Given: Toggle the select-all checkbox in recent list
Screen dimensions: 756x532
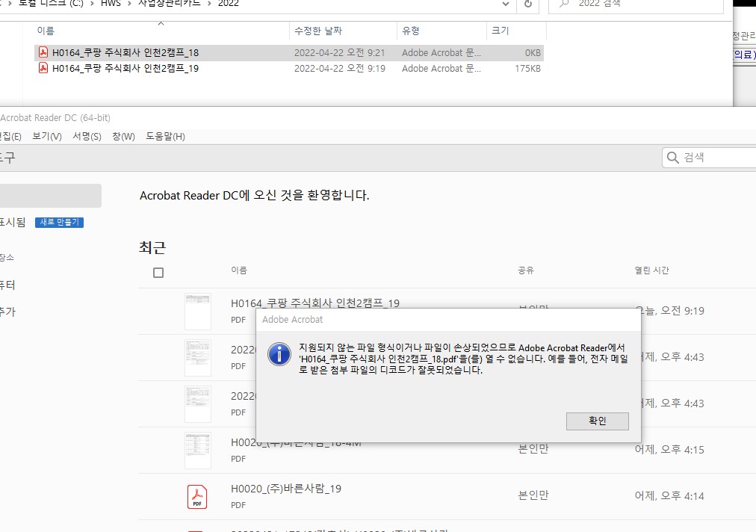Looking at the screenshot, I should coord(158,273).
